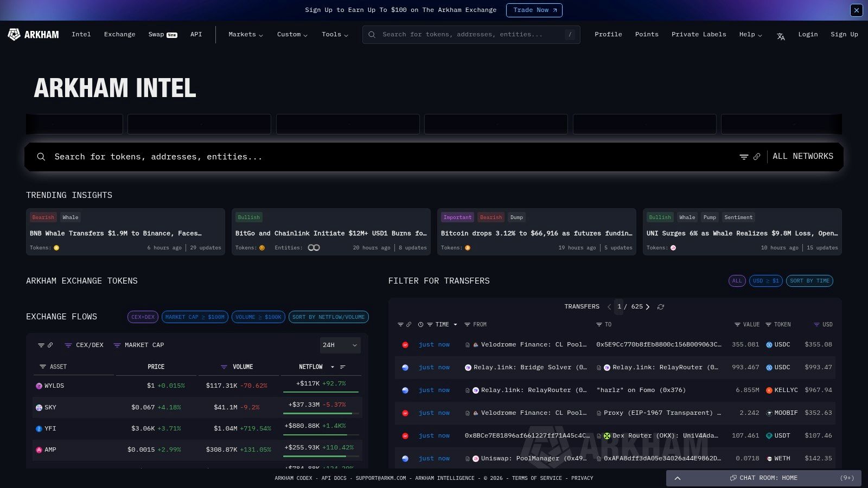Viewport: 868px width, 488px height.
Task: Filter transfers by TOKEN column
Action: tap(768, 325)
